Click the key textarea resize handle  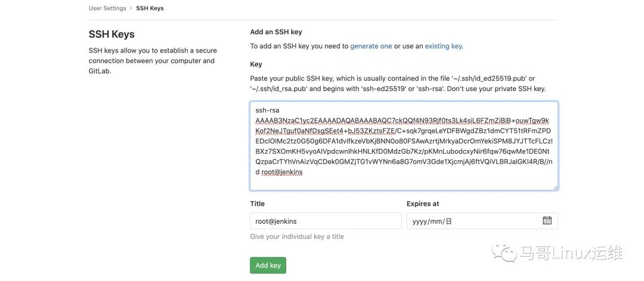(555, 187)
